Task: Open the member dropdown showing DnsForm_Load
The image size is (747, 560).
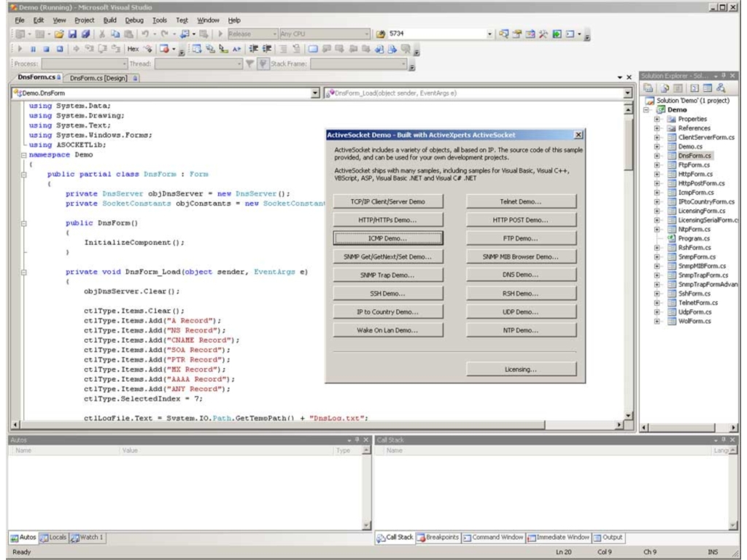Action: [627, 93]
